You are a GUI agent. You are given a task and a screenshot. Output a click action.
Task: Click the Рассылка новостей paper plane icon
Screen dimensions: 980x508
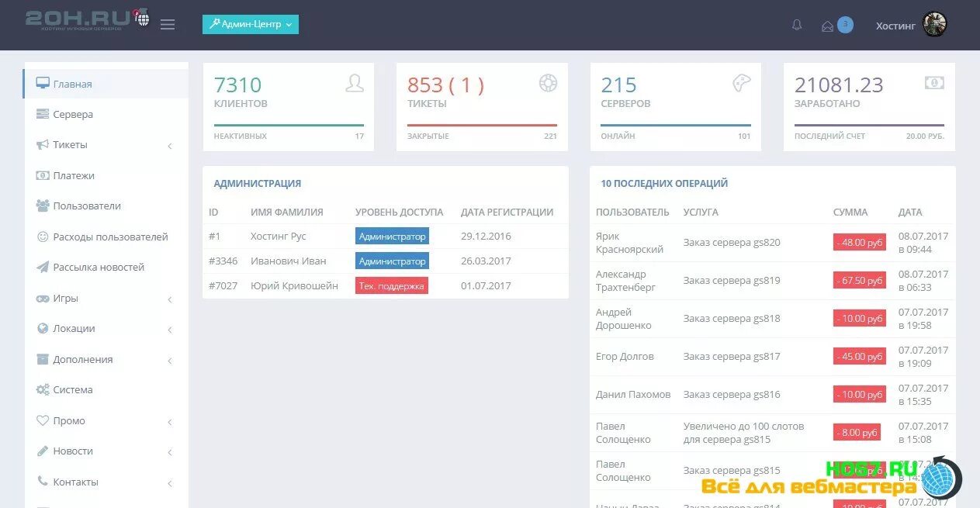(x=43, y=267)
